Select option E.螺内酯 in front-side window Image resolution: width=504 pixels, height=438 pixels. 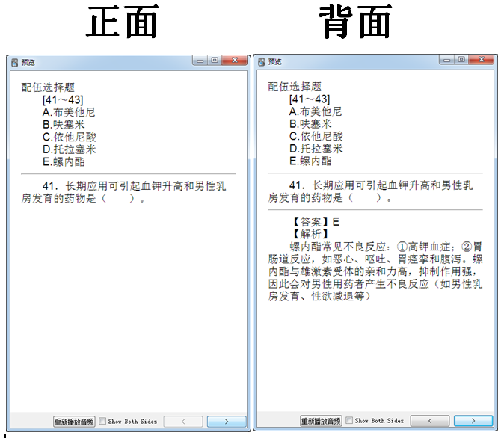point(64,161)
